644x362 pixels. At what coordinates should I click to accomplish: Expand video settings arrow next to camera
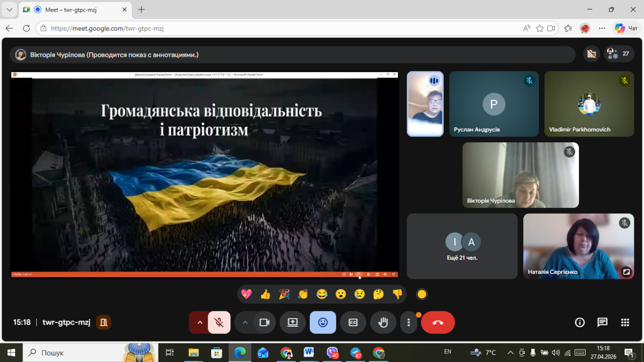click(245, 323)
